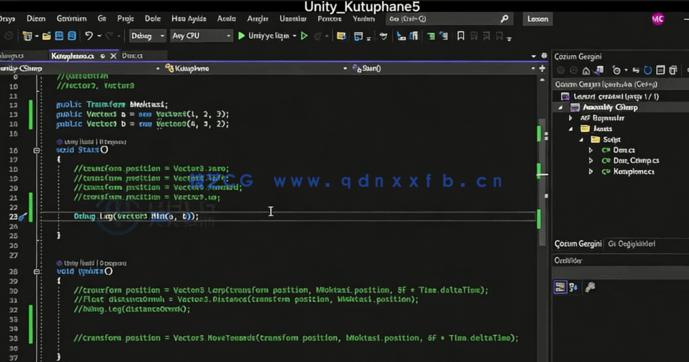Click the references code lens above Update
Viewport: 689px width, 362px height.
pyautogui.click(x=94, y=263)
